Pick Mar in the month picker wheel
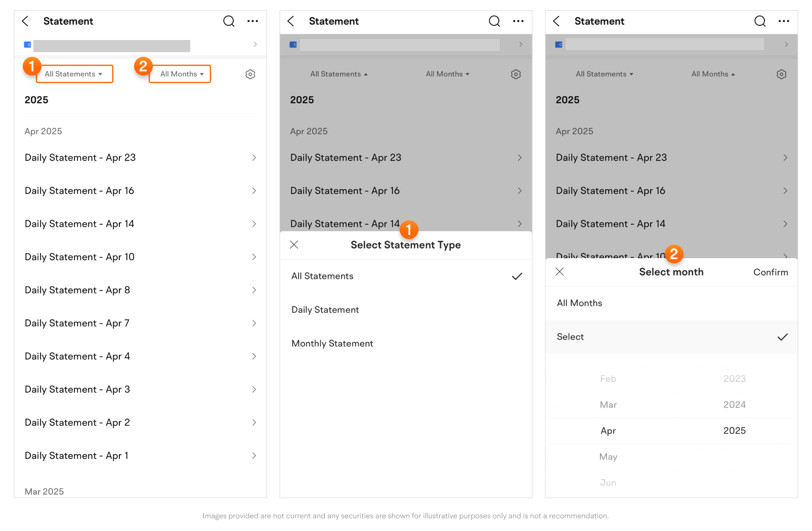Screen dimensions: 812x531 (x=608, y=405)
